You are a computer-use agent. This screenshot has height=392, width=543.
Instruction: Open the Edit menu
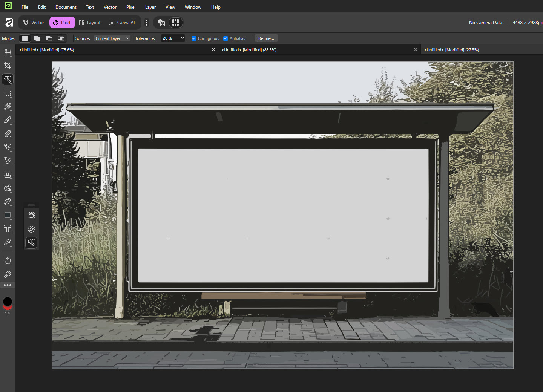42,7
